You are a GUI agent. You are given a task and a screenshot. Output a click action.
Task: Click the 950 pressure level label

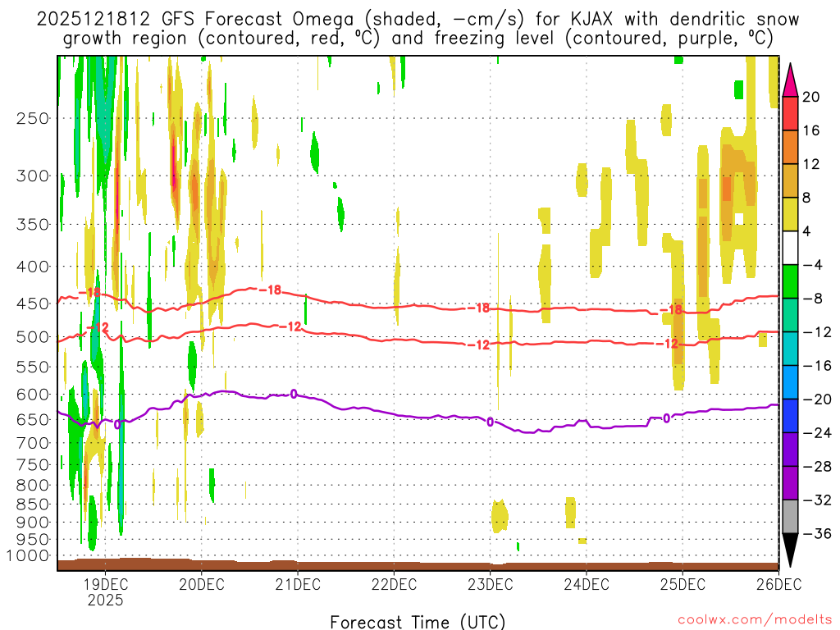[x=33, y=540]
